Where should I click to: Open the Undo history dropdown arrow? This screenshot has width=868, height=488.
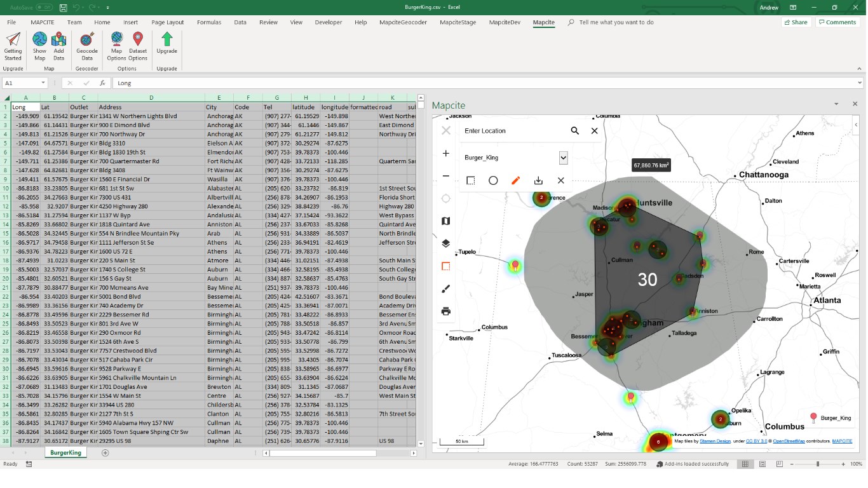pos(83,8)
